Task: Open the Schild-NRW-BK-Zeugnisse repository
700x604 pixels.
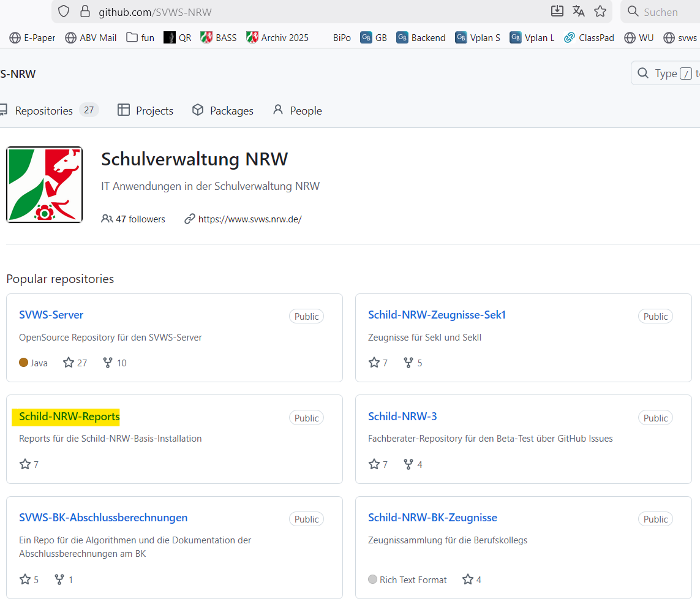Action: pyautogui.click(x=432, y=518)
